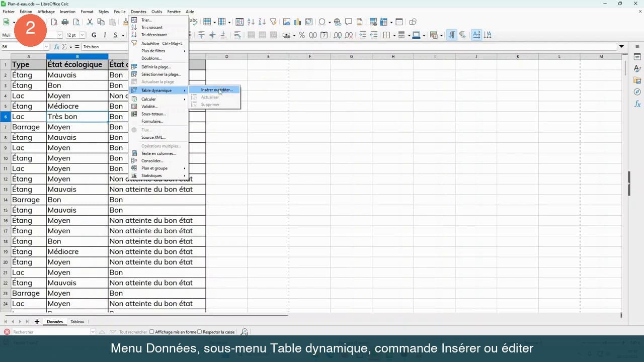The width and height of the screenshot is (644, 362).
Task: Expand the formula bar arrow
Action: click(622, 47)
